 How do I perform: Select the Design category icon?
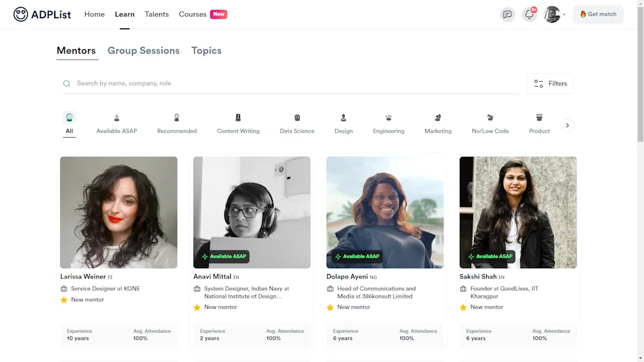click(x=343, y=118)
